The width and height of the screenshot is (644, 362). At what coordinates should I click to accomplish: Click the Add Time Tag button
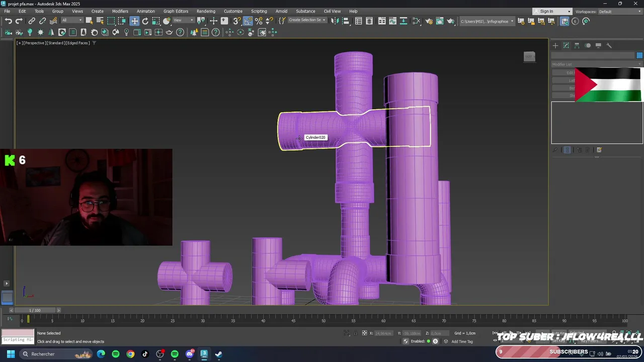pos(462,341)
